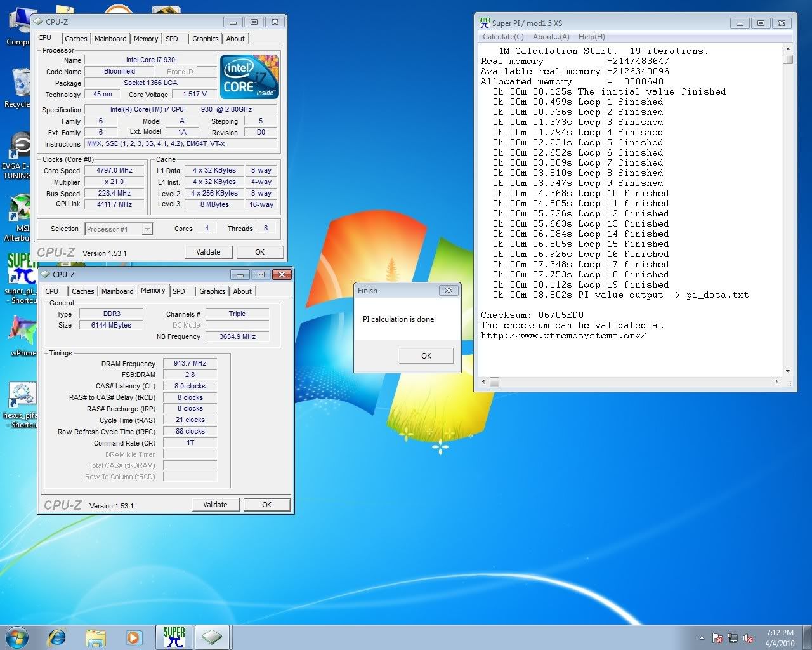Open Mainboard tab in lower CPU-Z window
This screenshot has height=650, width=812.
(117, 291)
